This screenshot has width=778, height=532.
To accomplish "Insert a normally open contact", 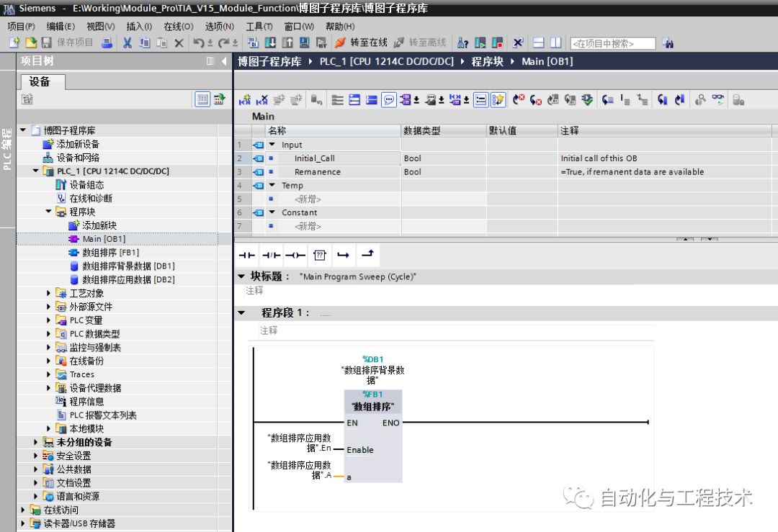I will 247,255.
